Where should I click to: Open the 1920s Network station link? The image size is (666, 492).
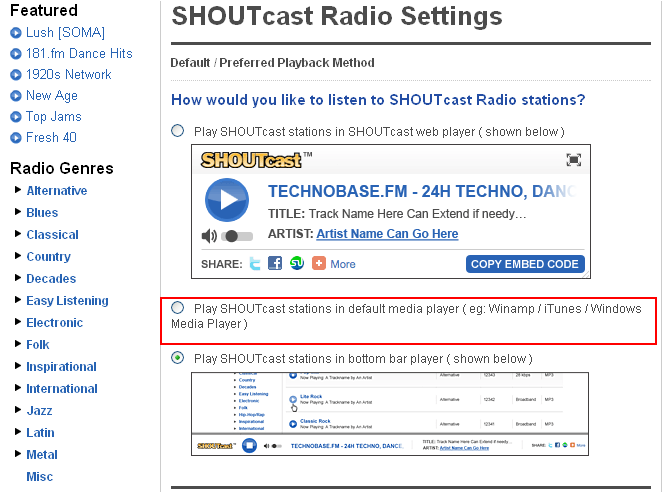point(69,74)
